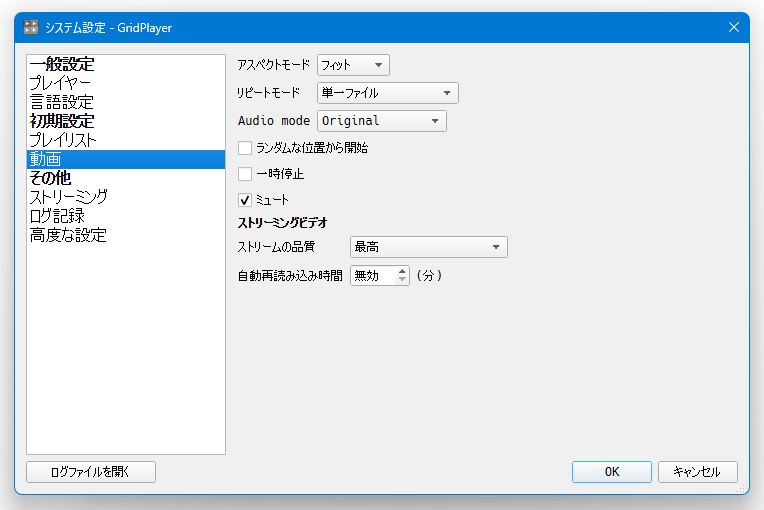
Task: Enable ランダムな位置から開始 checkbox
Action: [x=245, y=148]
